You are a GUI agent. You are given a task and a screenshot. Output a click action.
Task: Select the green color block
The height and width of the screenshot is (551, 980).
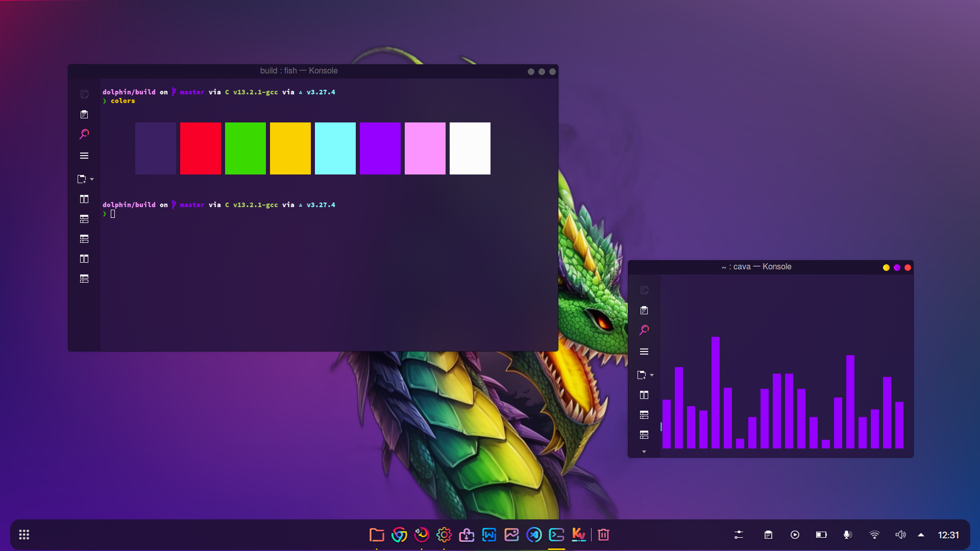(x=246, y=148)
